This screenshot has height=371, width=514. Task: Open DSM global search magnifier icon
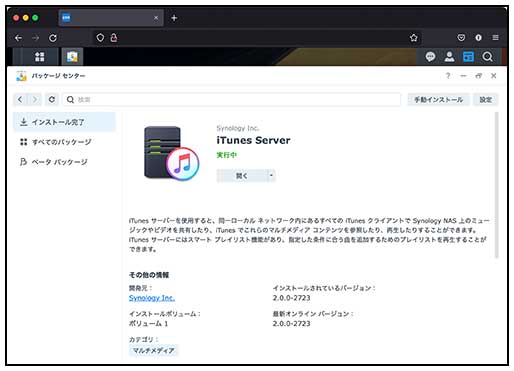tap(487, 57)
